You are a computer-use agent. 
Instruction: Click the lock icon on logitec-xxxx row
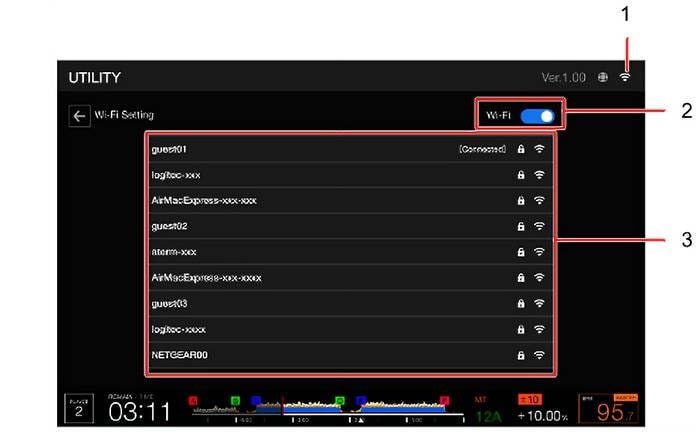[x=520, y=329]
